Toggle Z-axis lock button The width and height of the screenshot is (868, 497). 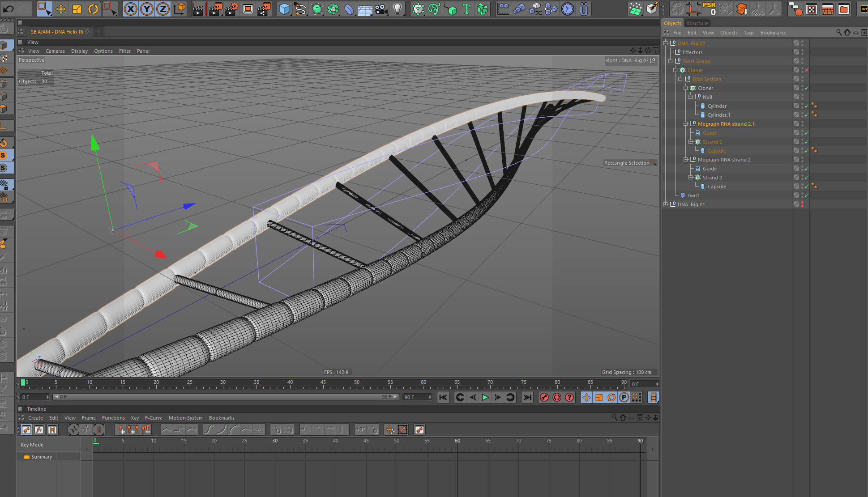163,9
